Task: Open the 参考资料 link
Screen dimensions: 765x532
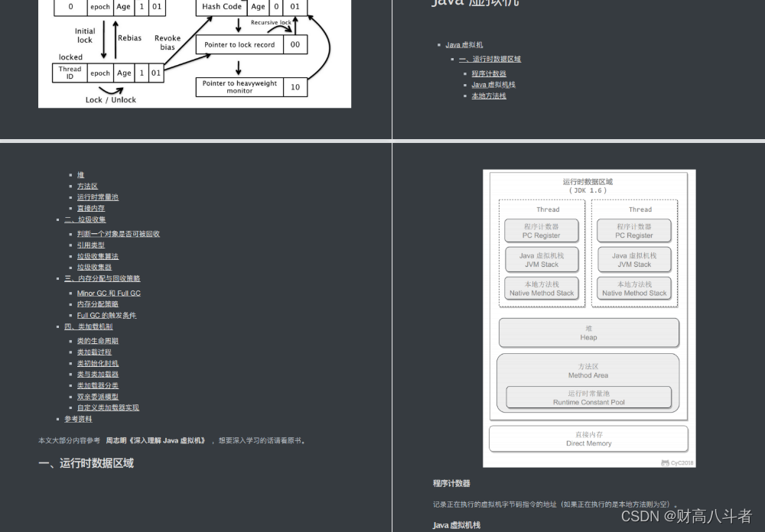Action: coord(80,418)
